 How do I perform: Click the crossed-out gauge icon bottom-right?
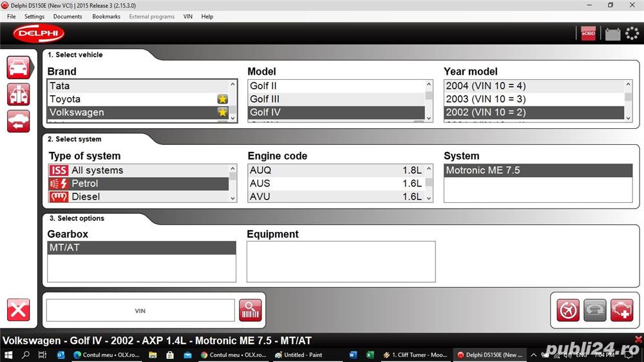point(568,310)
